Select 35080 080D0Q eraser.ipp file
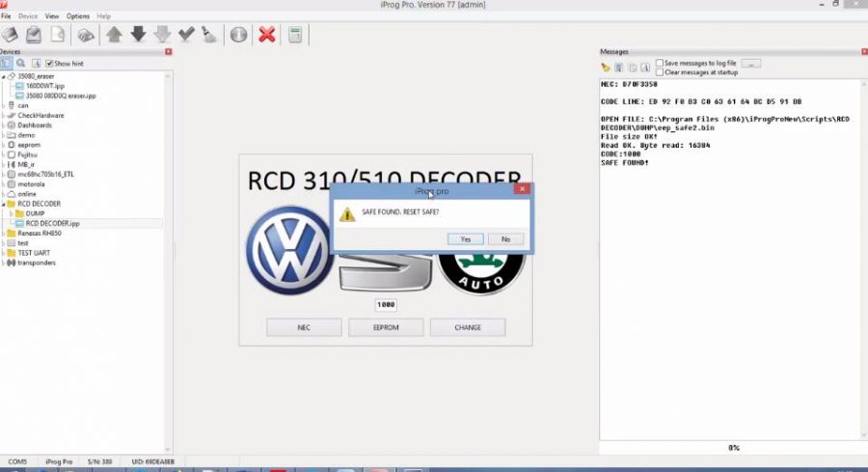Screen dimensions: 868x472 [61, 96]
